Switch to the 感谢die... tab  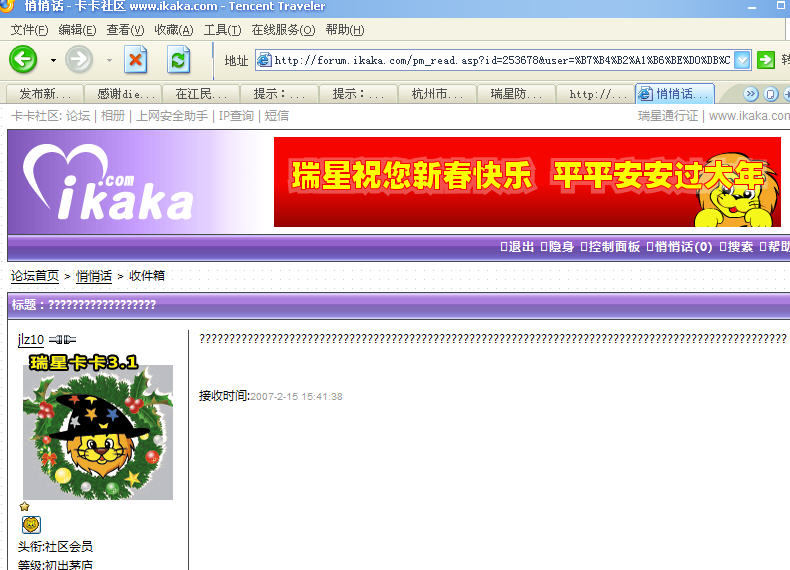pyautogui.click(x=123, y=94)
